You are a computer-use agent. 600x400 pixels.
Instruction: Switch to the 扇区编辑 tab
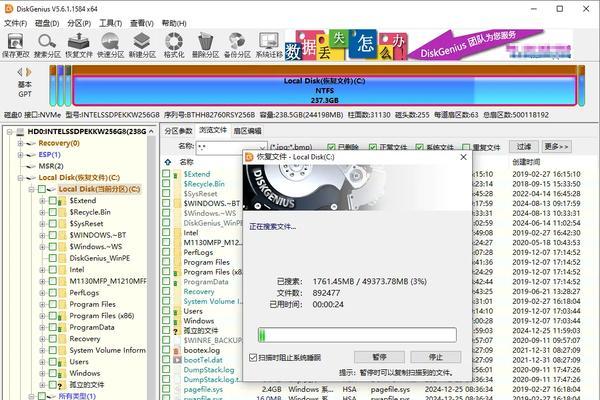click(x=248, y=131)
